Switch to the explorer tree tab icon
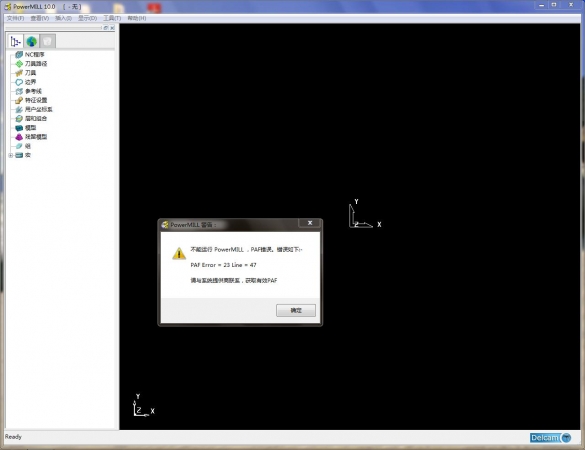This screenshot has height=450, width=585. 16,41
